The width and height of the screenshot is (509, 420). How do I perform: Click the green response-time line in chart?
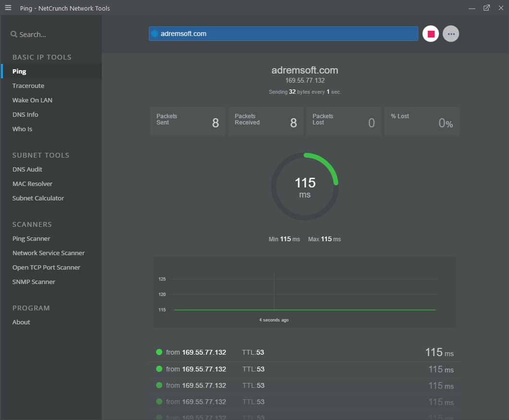[305, 310]
